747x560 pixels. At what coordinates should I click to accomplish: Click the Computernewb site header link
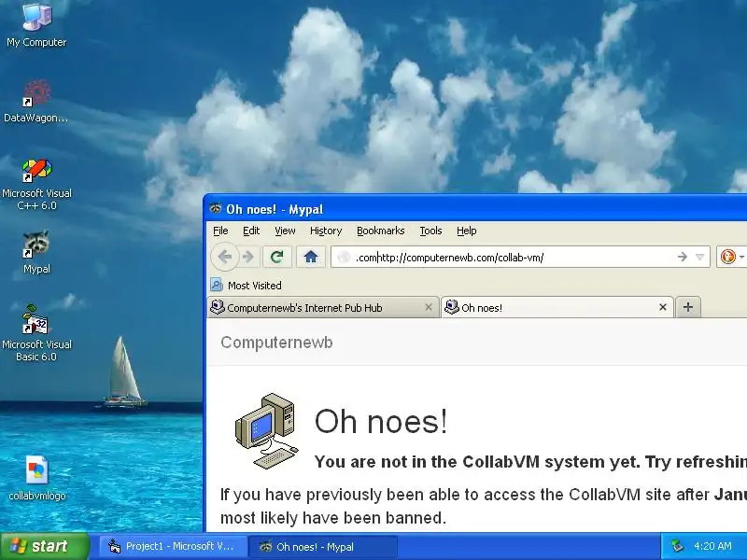click(276, 343)
